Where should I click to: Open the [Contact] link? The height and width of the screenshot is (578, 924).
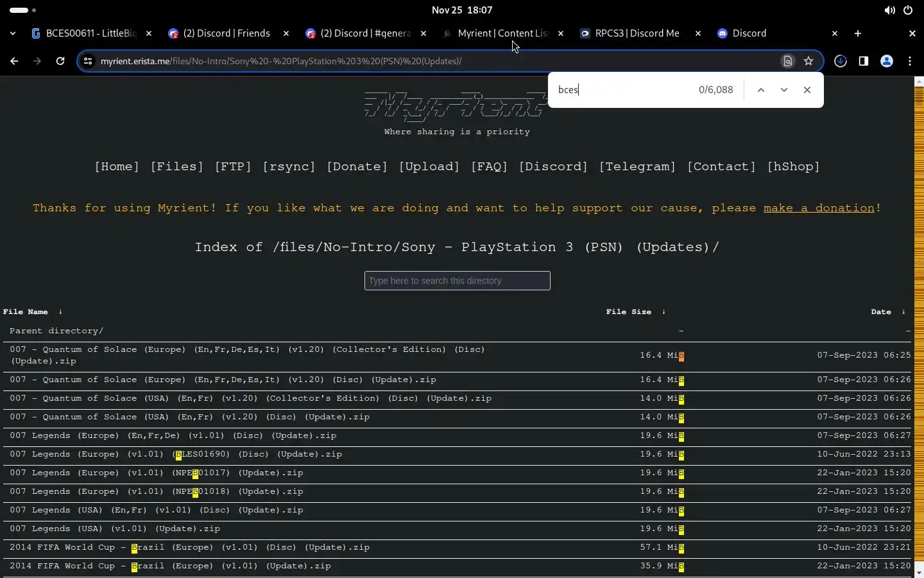(x=721, y=166)
